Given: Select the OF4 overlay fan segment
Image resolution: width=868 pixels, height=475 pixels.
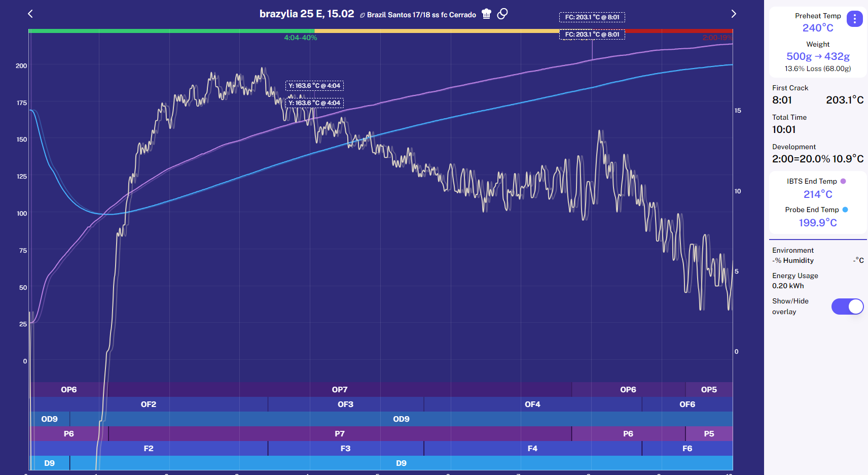Looking at the screenshot, I should pos(532,404).
